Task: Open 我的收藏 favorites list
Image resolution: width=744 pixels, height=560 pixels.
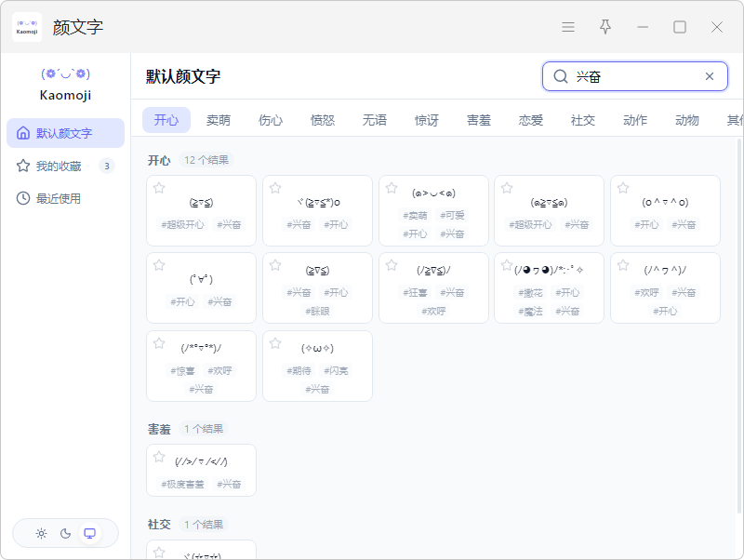Action: point(65,167)
